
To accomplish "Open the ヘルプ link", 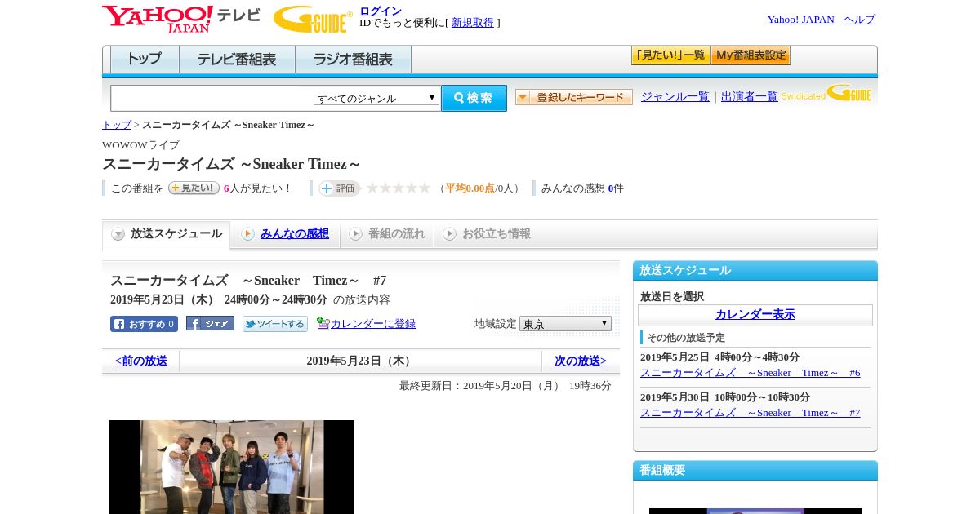I will (x=859, y=20).
